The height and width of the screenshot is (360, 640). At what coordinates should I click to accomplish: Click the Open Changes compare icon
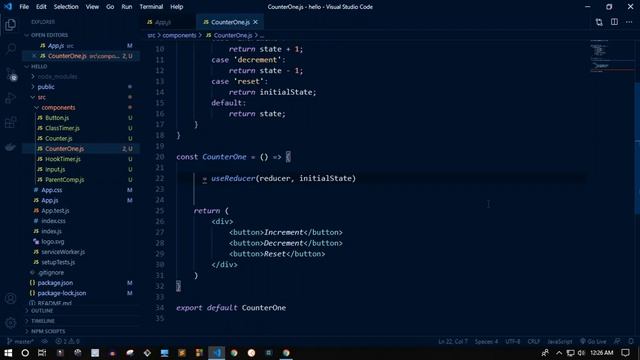599,22
